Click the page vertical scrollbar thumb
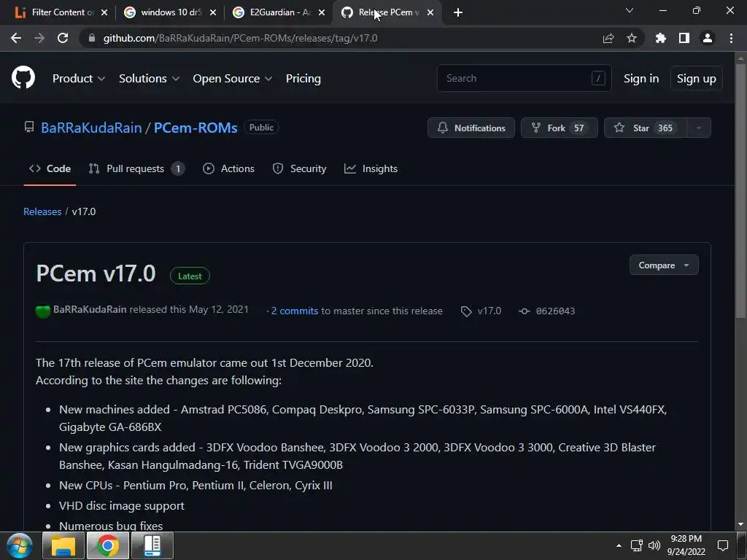 pyautogui.click(x=740, y=190)
